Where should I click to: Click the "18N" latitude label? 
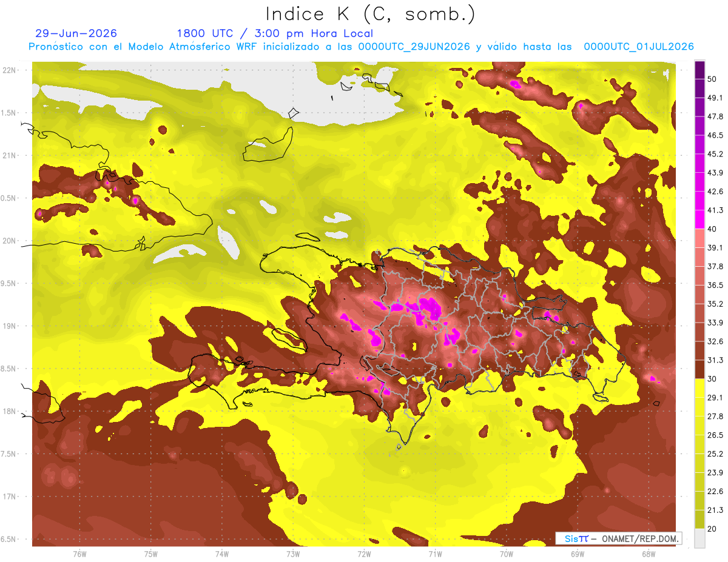(x=9, y=411)
